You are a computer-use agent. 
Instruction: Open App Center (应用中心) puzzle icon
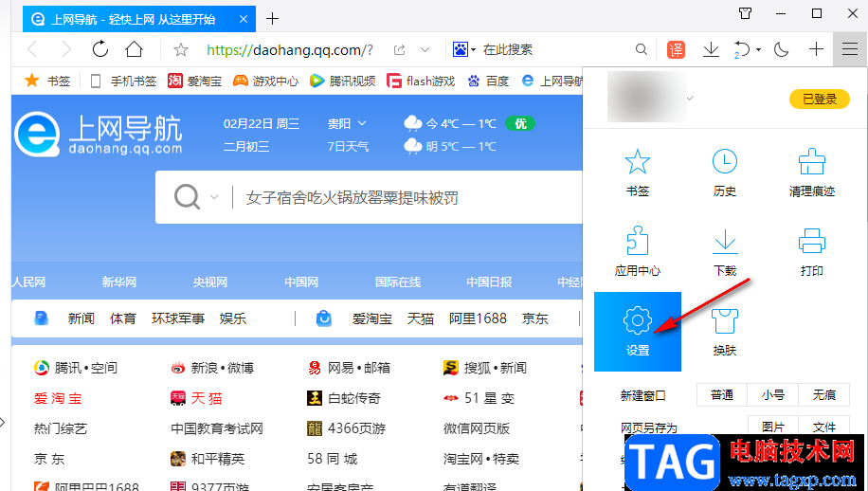[637, 251]
